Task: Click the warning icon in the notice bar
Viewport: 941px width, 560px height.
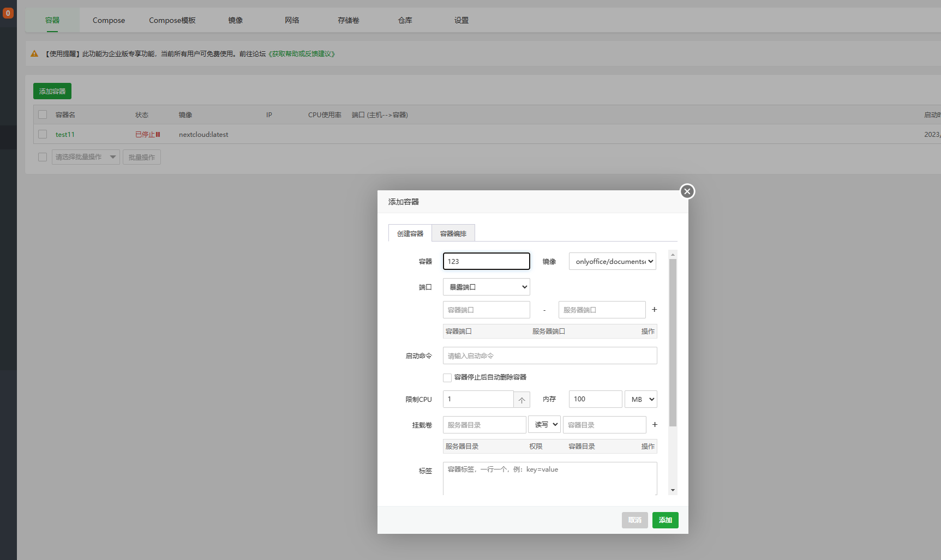Action: coord(34,54)
